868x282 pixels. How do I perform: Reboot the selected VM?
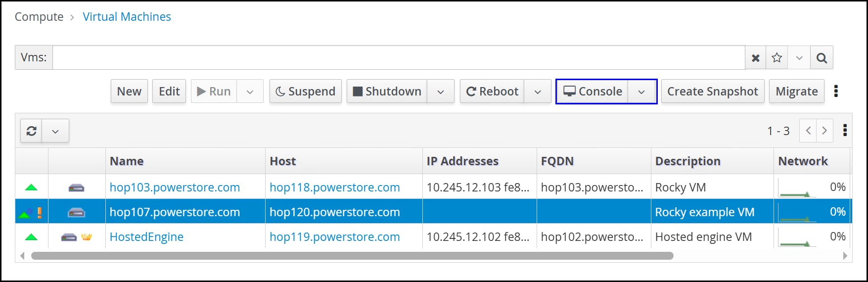click(492, 92)
